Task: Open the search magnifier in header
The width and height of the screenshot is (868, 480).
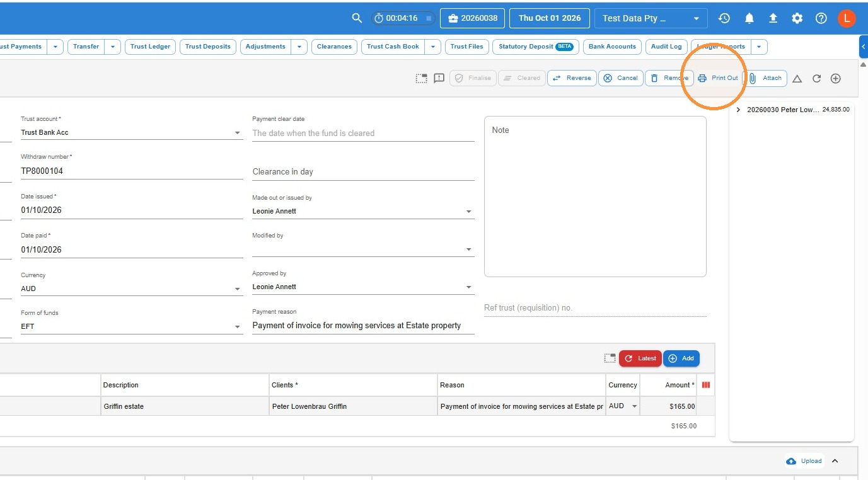Action: tap(357, 18)
